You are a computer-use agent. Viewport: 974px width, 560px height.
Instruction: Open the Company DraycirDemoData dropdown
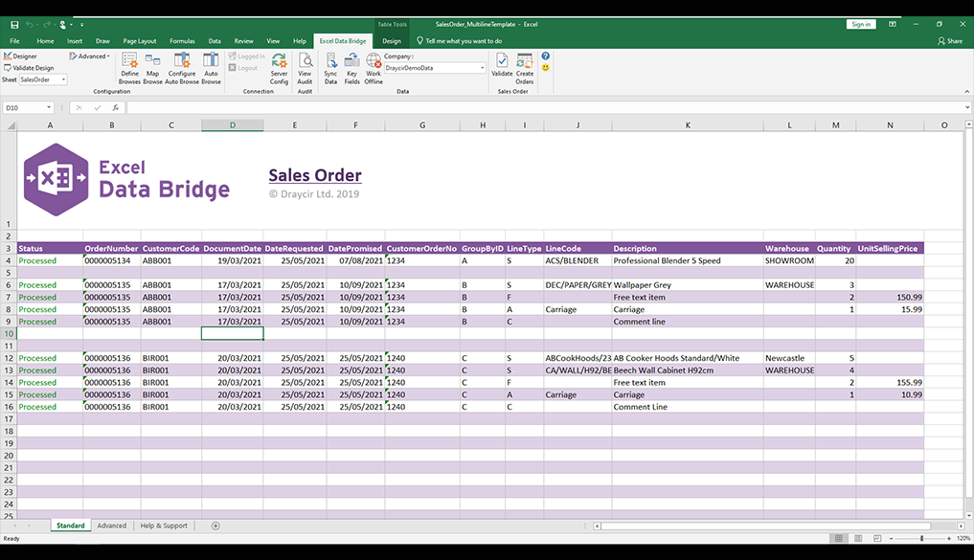482,68
